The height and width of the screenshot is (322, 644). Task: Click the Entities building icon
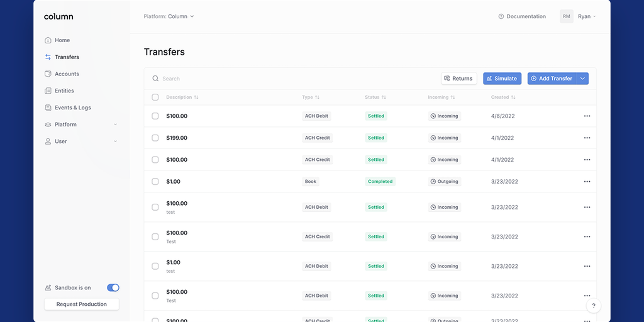click(x=48, y=91)
